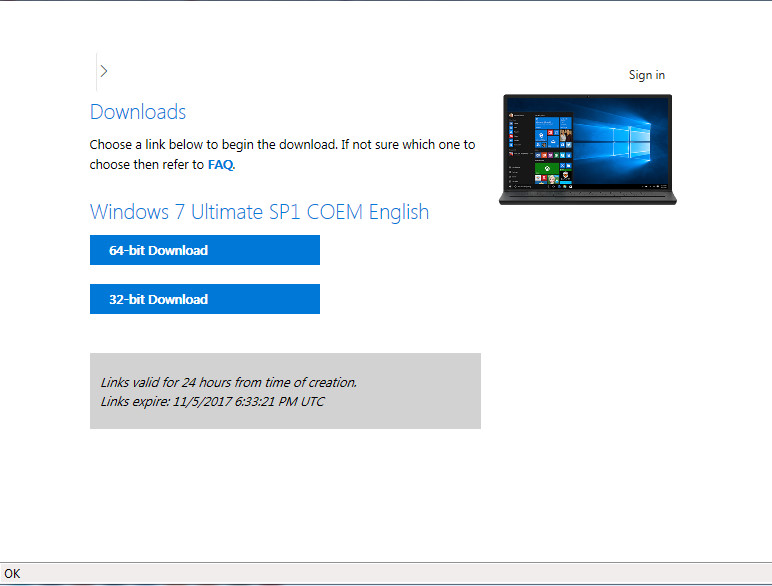Click the OK status bar text
Viewport: 772px width, 586px height.
click(12, 574)
